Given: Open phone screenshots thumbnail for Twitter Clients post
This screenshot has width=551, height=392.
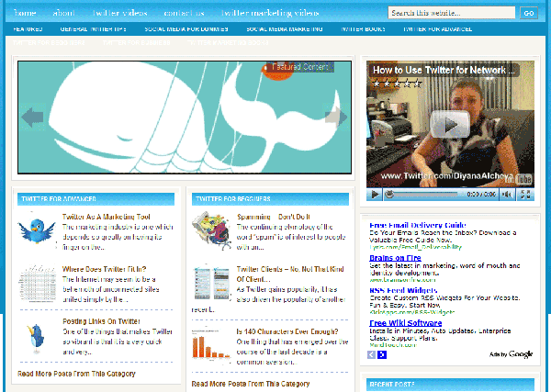Looking at the screenshot, I should pos(211,283).
